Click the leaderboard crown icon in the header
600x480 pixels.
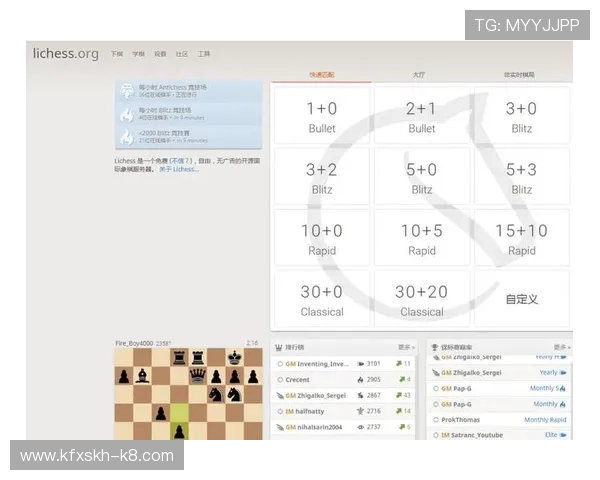pos(278,348)
